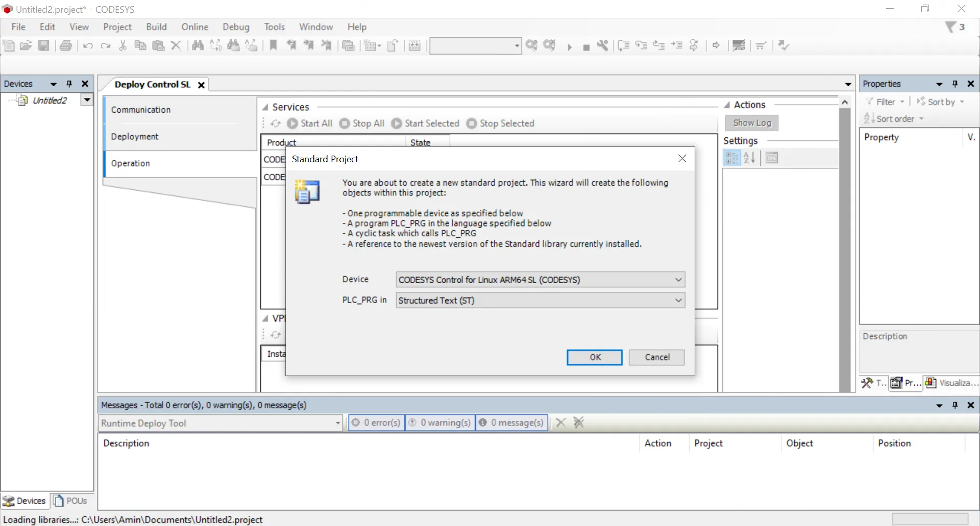
Task: Click the Start play icon in the toolbar
Action: (x=570, y=47)
